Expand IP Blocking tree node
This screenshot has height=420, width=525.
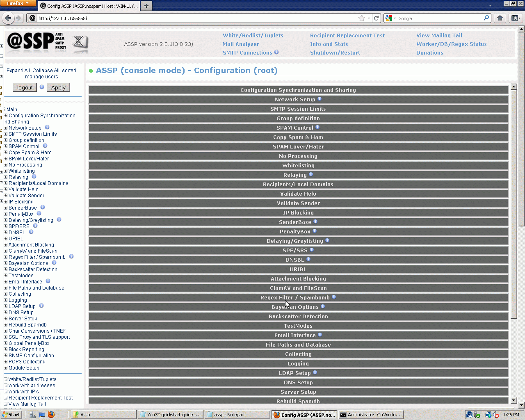coord(6,202)
